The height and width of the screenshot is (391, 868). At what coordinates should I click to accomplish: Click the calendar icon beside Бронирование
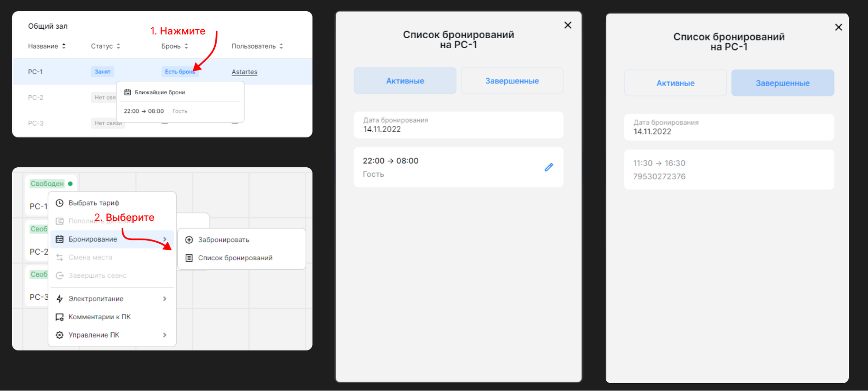[x=60, y=239]
